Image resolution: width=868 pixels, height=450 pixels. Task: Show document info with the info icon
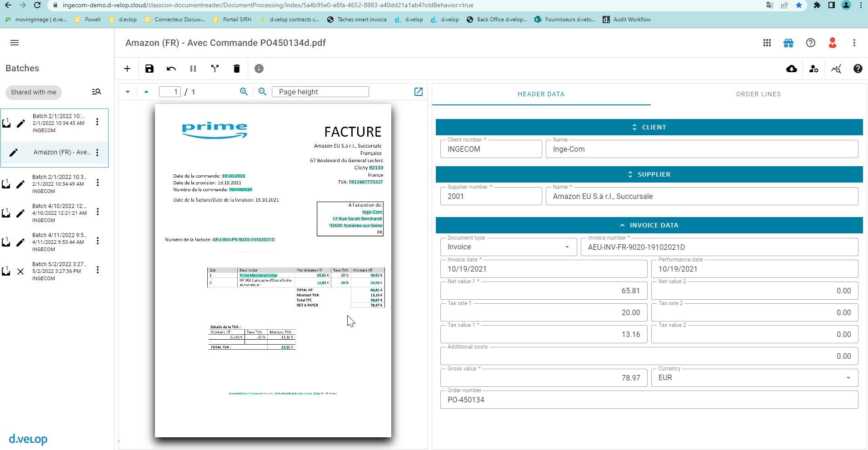pyautogui.click(x=259, y=69)
